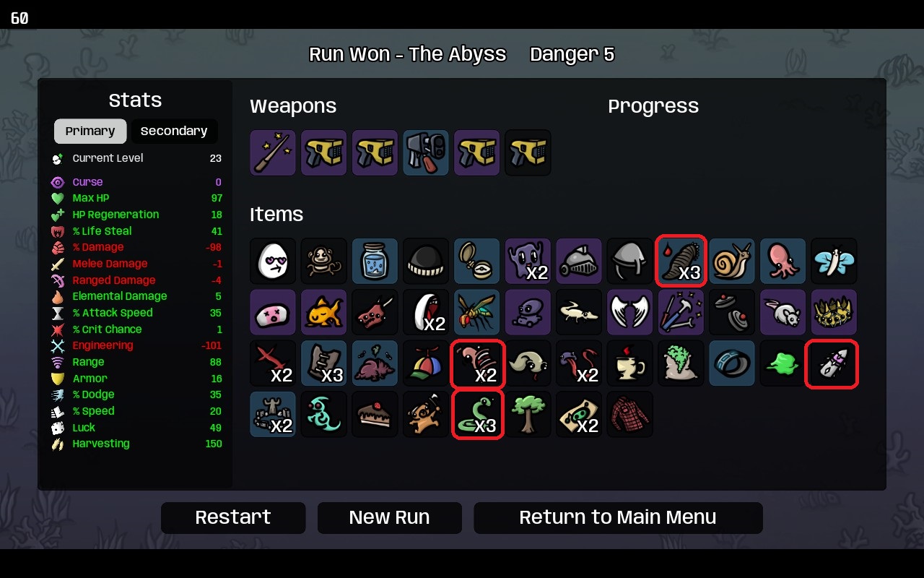Image resolution: width=924 pixels, height=578 pixels.
Task: Click the Harvesting stat row
Action: pos(136,444)
